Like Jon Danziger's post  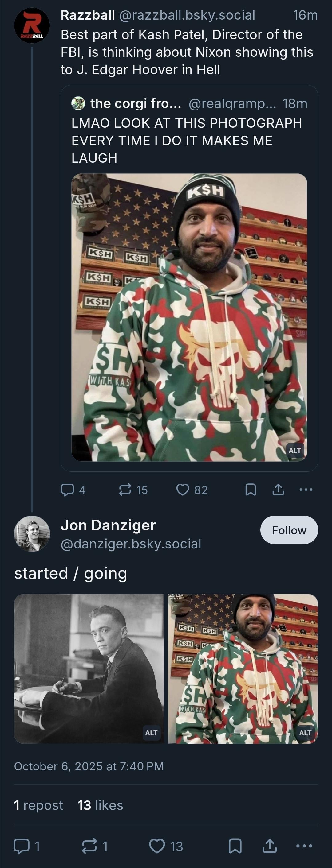157,846
